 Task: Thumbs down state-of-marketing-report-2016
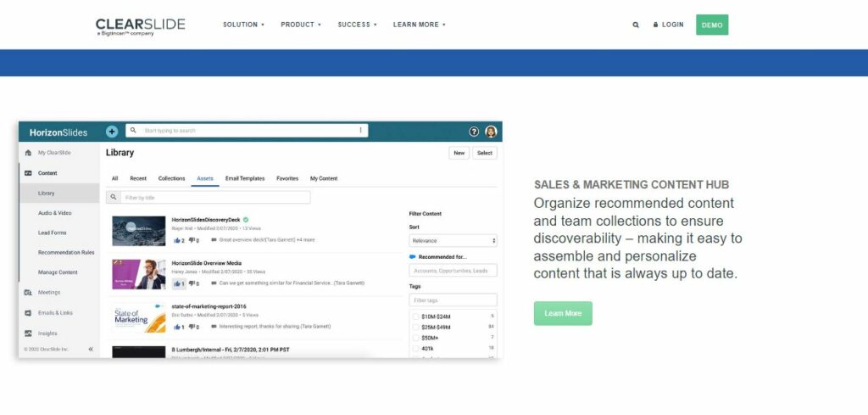click(192, 327)
